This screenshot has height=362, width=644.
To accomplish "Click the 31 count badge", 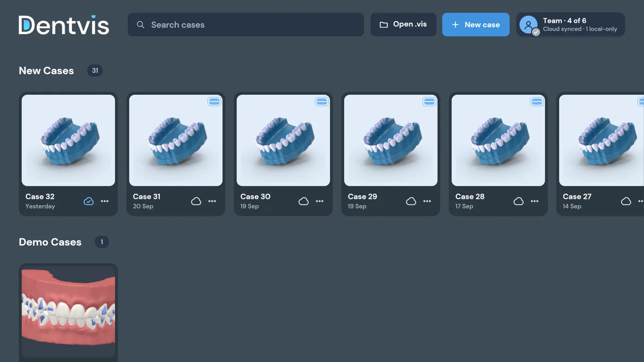I will [95, 71].
